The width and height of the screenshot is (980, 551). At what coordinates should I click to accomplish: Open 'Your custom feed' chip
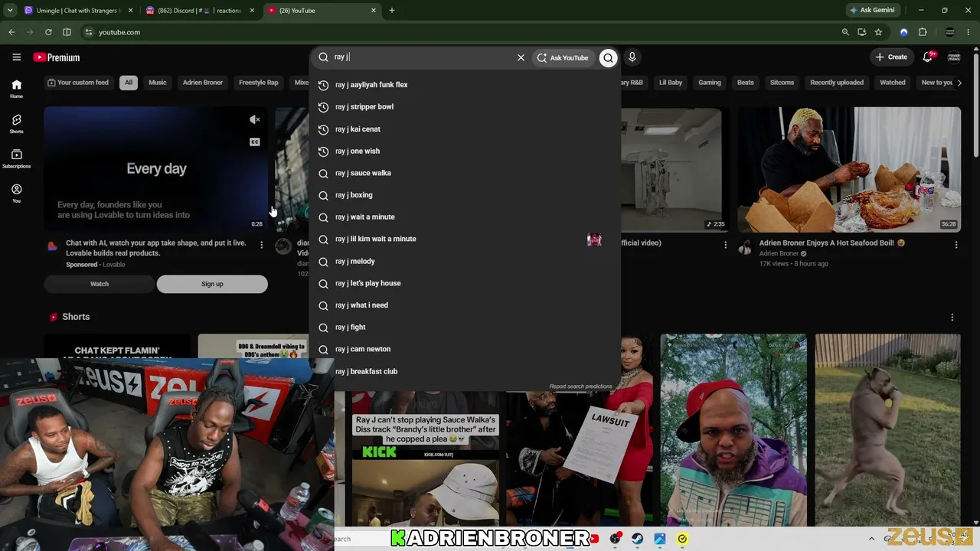click(x=78, y=83)
